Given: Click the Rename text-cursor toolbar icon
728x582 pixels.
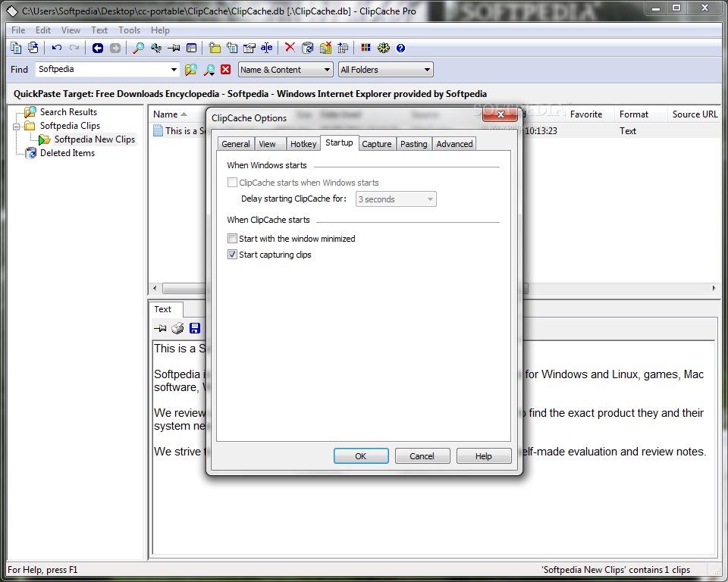Looking at the screenshot, I should pos(266,48).
